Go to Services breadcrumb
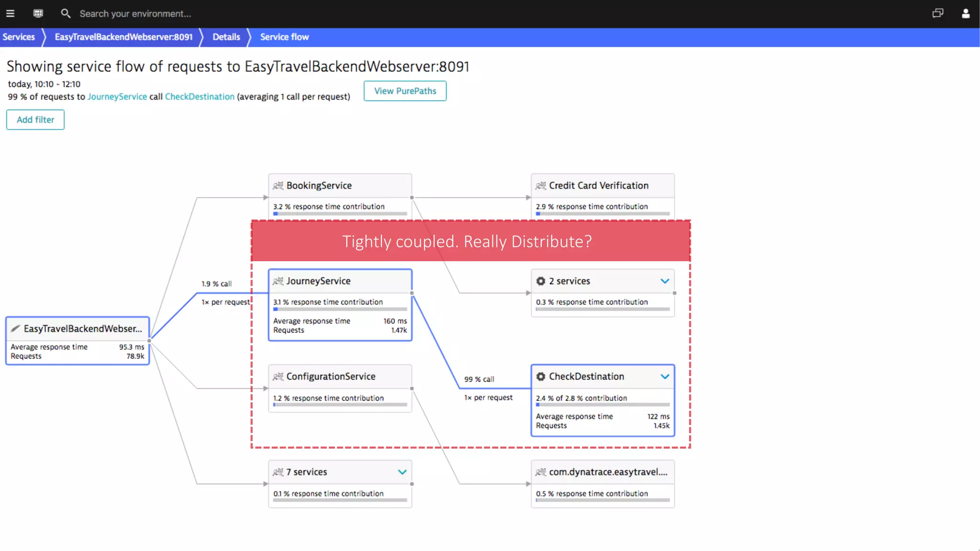Screen dimensions: 980x551 coord(19,37)
